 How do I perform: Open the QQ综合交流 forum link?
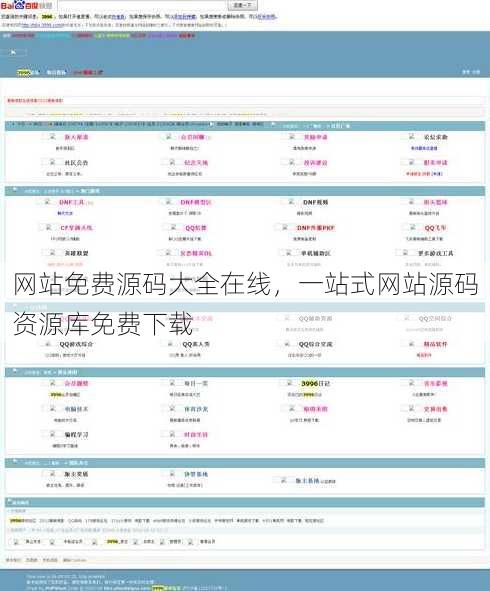pyautogui.click(x=315, y=344)
